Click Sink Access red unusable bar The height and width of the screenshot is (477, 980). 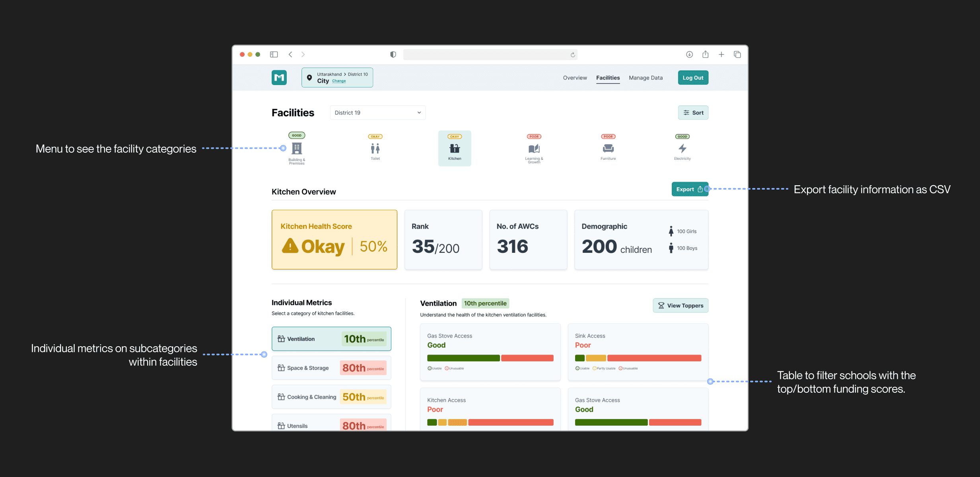tap(654, 358)
